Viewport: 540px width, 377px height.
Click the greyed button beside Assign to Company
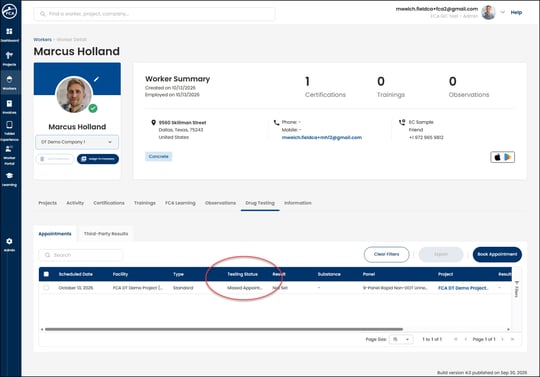click(x=54, y=159)
